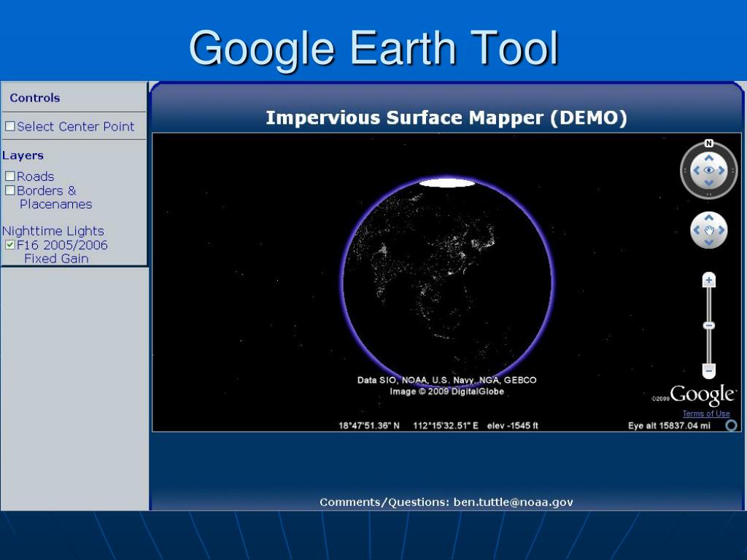
Task: Click Impervious Surface Mapper (DEMO) title
Action: click(446, 117)
